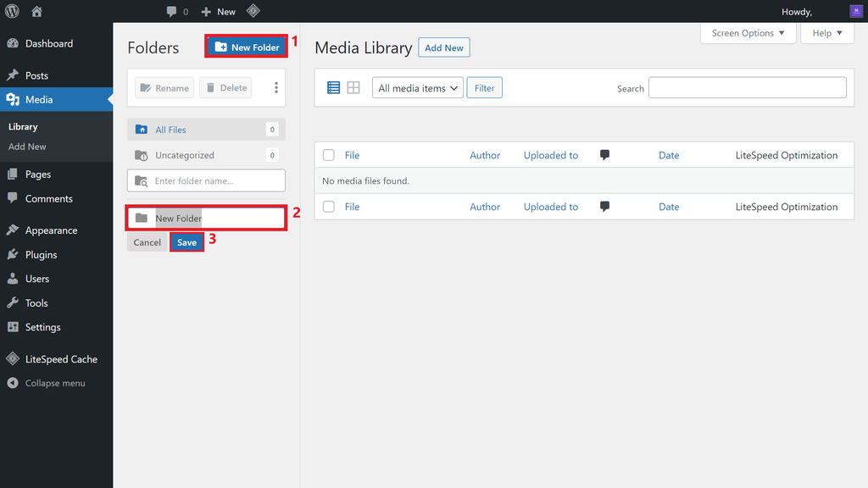Switch Media Library to list view

click(333, 87)
